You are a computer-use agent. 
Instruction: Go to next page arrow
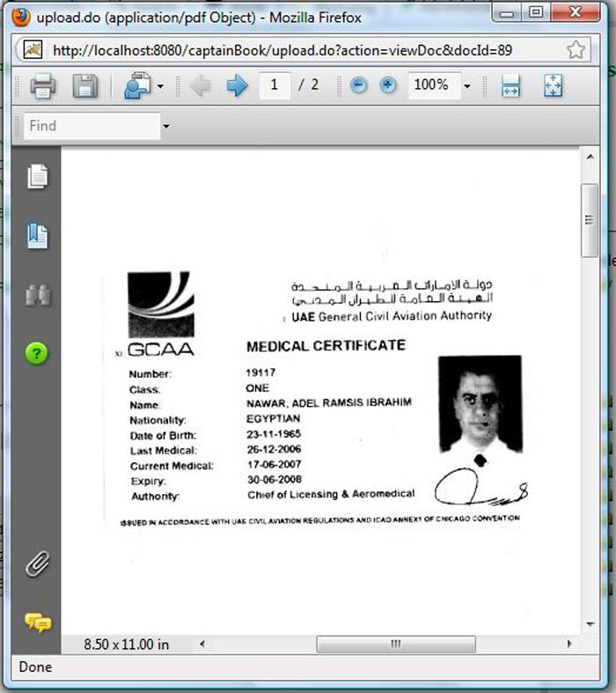coord(236,85)
